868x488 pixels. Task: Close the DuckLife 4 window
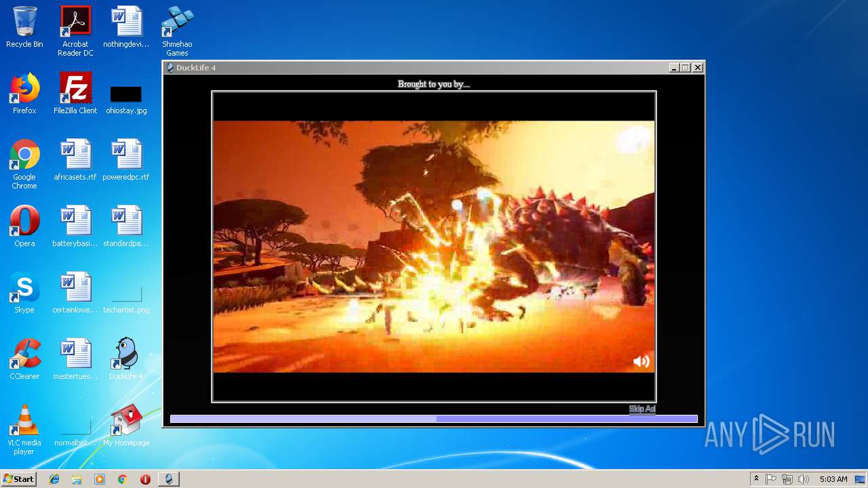[x=698, y=68]
